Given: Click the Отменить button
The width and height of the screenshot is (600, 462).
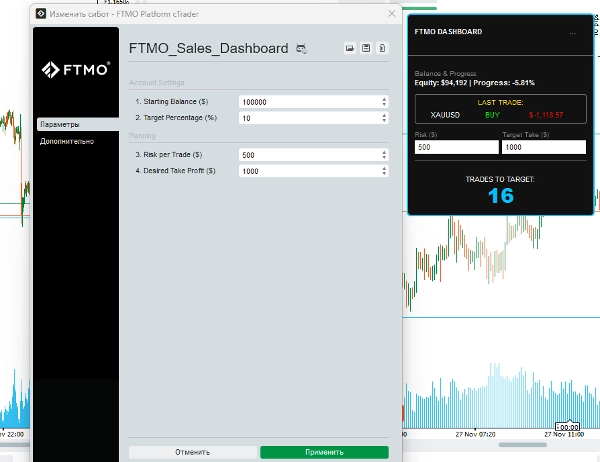Looking at the screenshot, I should click(193, 452).
